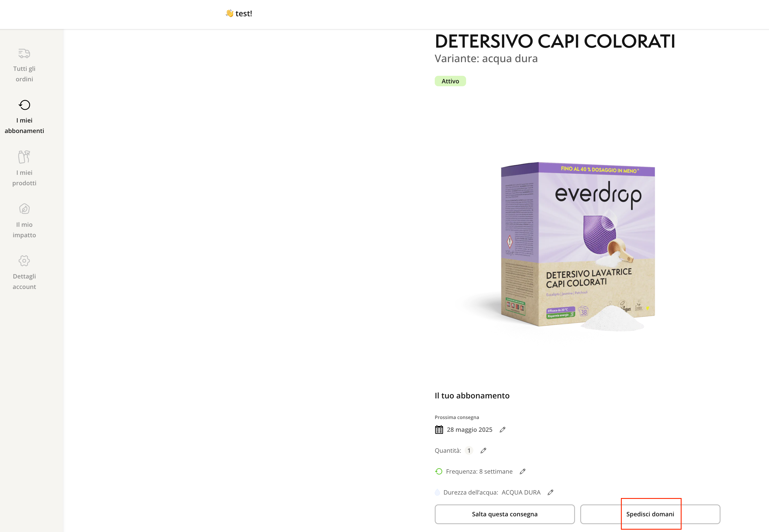
Task: Click the I miei prodotti bottles icon
Action: coord(24,157)
